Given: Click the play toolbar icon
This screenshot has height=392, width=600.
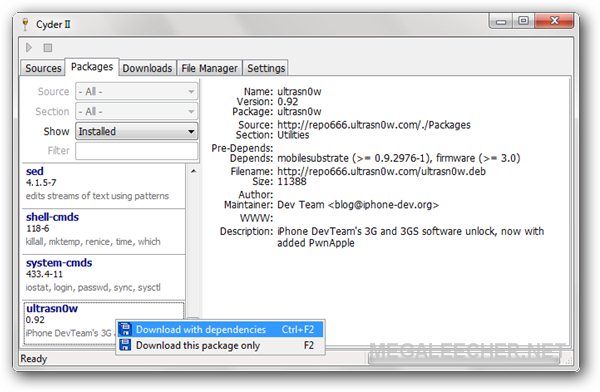Looking at the screenshot, I should pos(29,47).
